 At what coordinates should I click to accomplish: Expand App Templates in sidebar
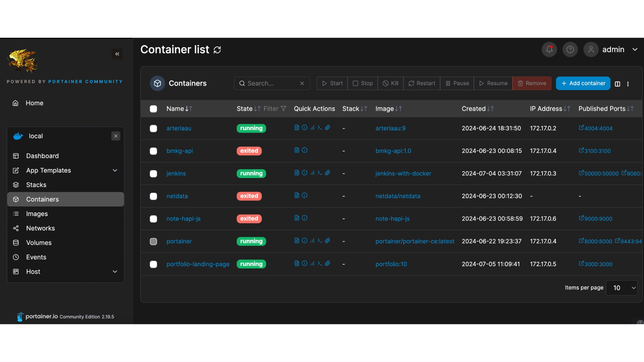(115, 170)
